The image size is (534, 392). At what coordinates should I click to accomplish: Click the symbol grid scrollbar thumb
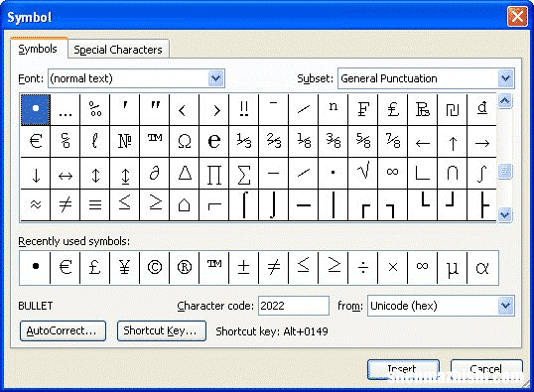click(x=504, y=171)
